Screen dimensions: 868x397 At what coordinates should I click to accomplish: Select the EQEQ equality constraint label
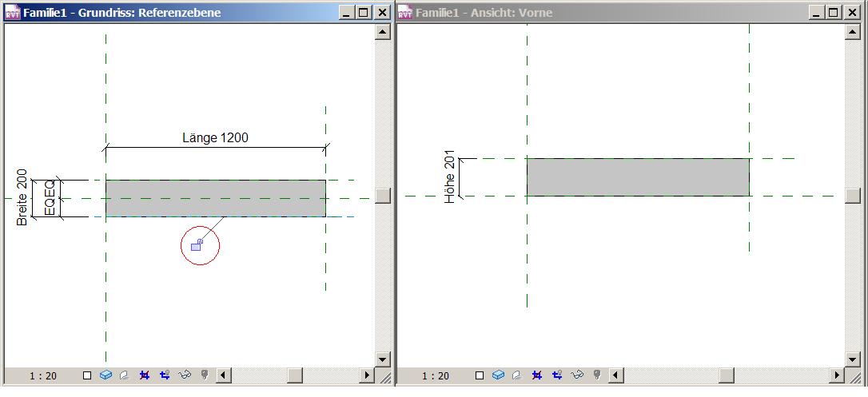coord(50,197)
